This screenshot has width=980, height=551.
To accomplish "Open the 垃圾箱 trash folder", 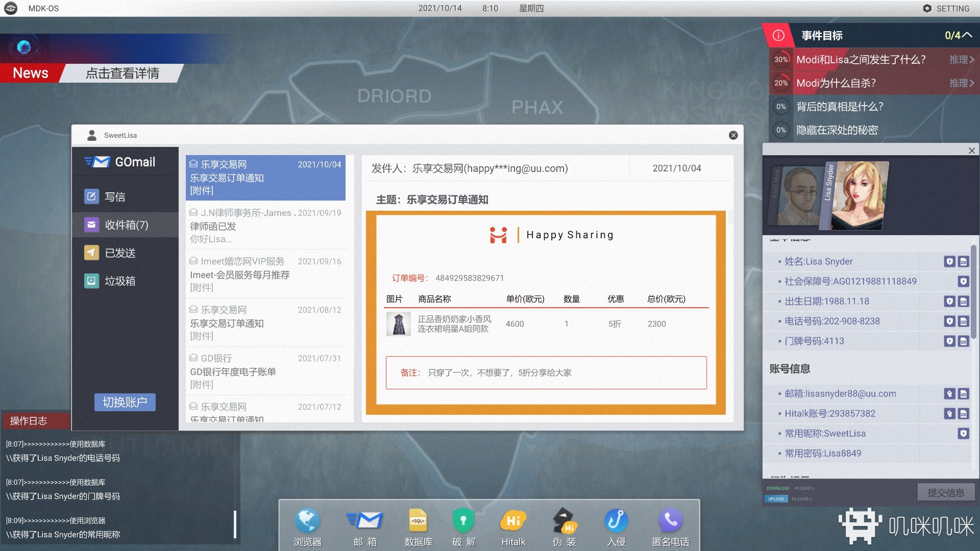I will (125, 281).
